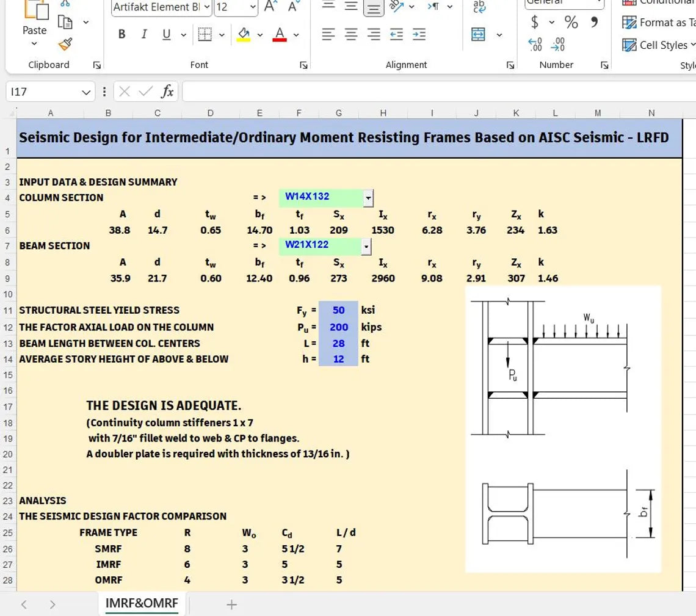Open Format as Table gallery
The image size is (696, 616).
(659, 22)
